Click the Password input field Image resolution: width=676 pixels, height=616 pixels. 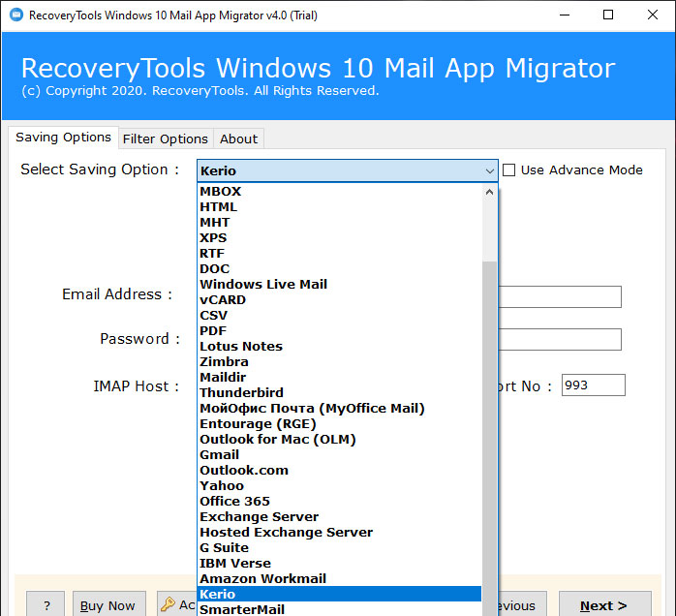click(560, 340)
